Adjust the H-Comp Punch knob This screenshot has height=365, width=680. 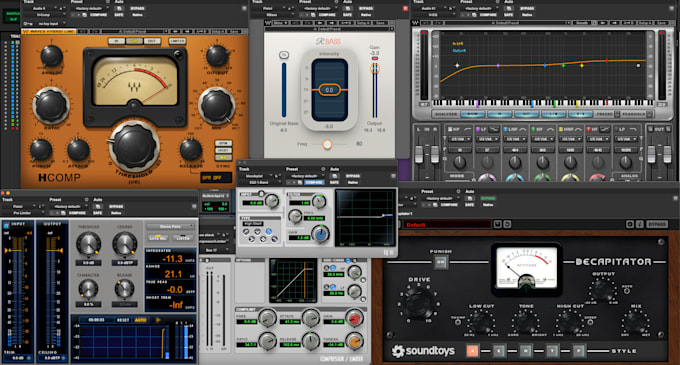tap(41, 150)
